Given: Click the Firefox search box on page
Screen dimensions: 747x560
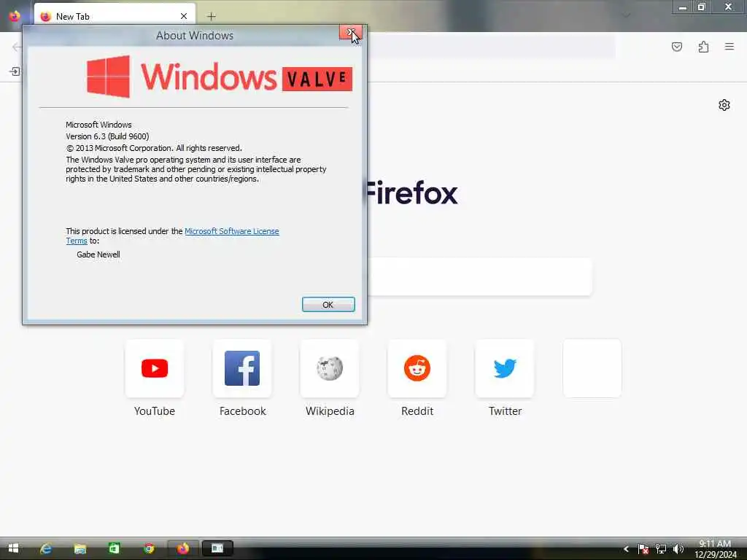Looking at the screenshot, I should (x=480, y=276).
